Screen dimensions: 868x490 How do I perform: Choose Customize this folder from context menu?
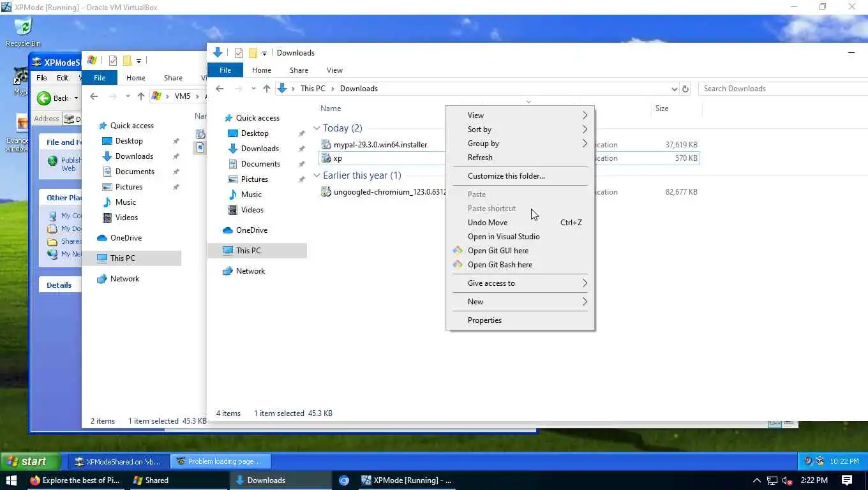click(x=520, y=176)
